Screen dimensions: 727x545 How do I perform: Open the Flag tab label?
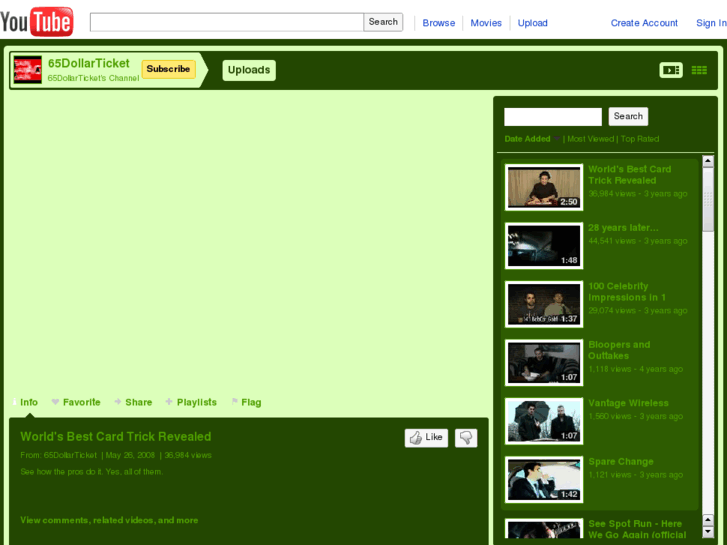[x=251, y=402]
